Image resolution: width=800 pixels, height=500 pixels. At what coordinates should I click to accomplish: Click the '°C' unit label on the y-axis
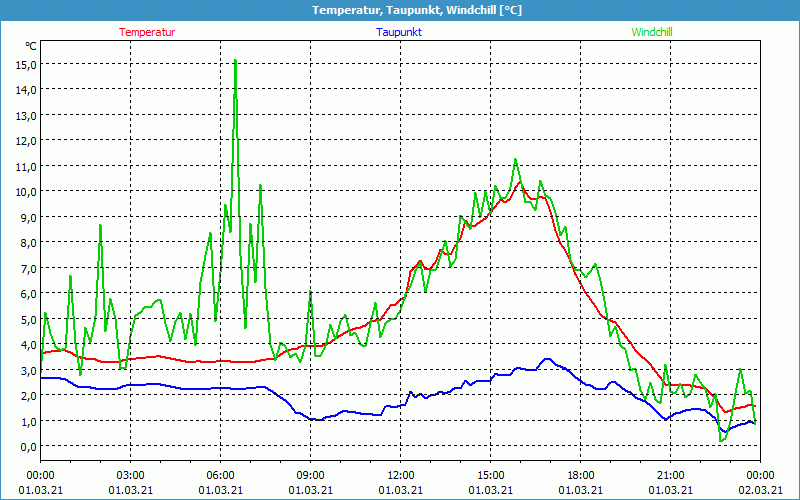(x=31, y=46)
